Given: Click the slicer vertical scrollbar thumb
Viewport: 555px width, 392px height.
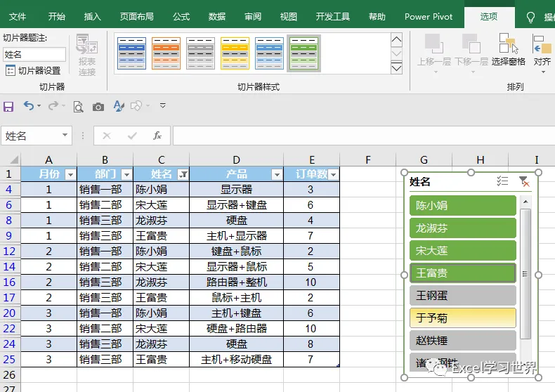Looking at the screenshot, I should [x=525, y=274].
